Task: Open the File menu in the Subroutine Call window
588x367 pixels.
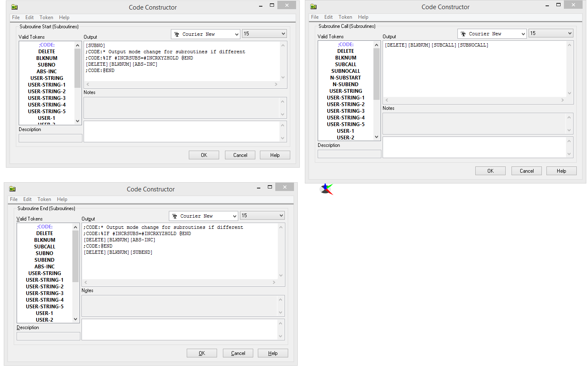Action: (315, 17)
